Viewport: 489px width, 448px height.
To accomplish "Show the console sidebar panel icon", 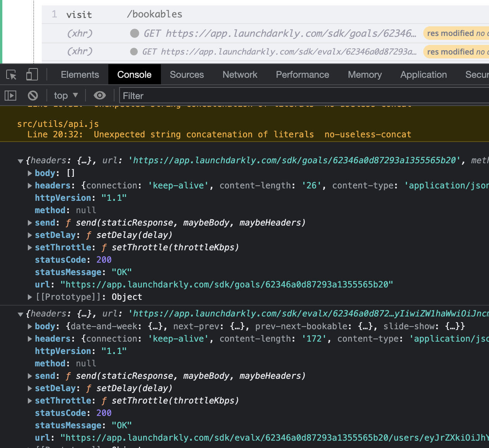I will pyautogui.click(x=10, y=96).
